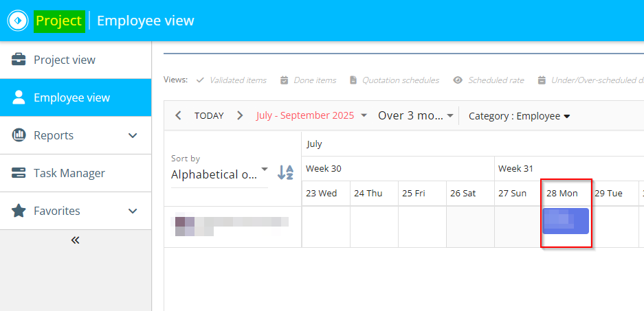Toggle alphabetical A-Z sort order icon

285,172
